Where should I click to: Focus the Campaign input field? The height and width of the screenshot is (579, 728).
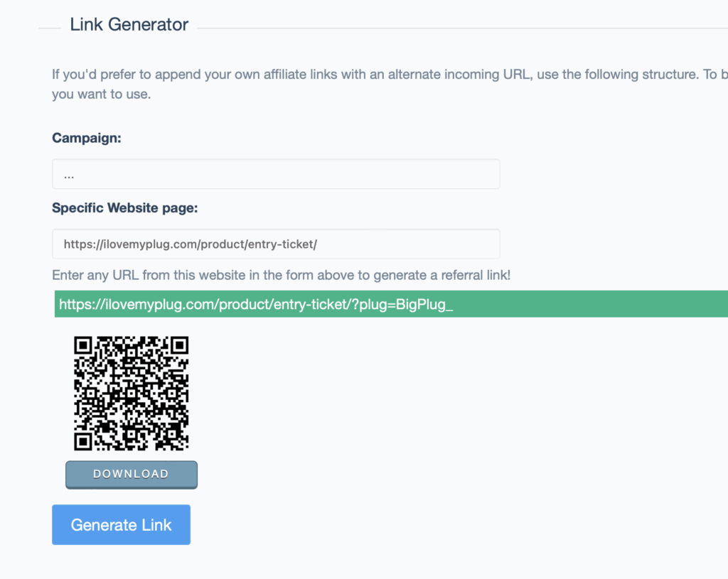[x=276, y=174]
